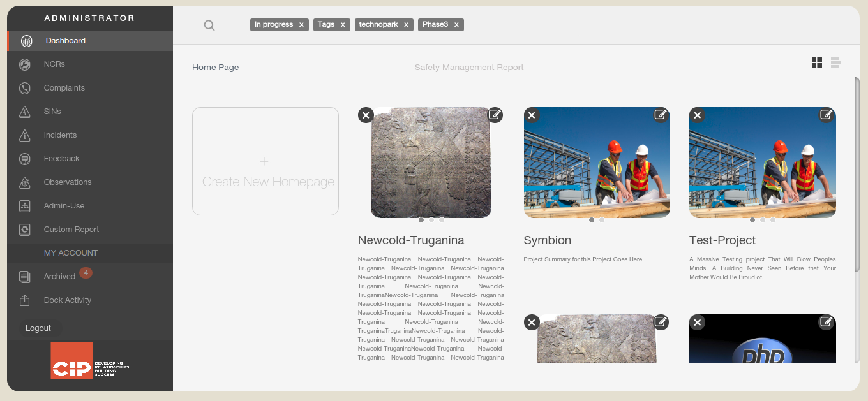Go to Complaints section

coord(64,88)
